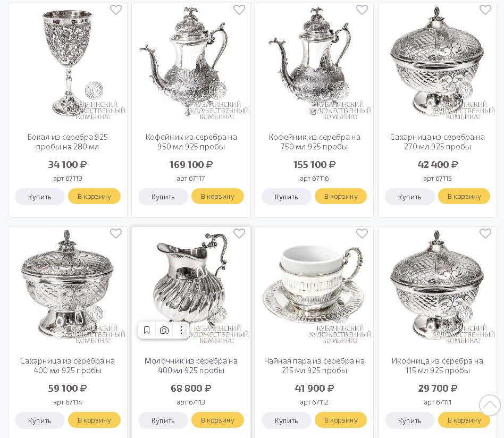The image size is (504, 438).
Task: Click the heart on the 750 ml coffee pot card
Action: tap(362, 10)
